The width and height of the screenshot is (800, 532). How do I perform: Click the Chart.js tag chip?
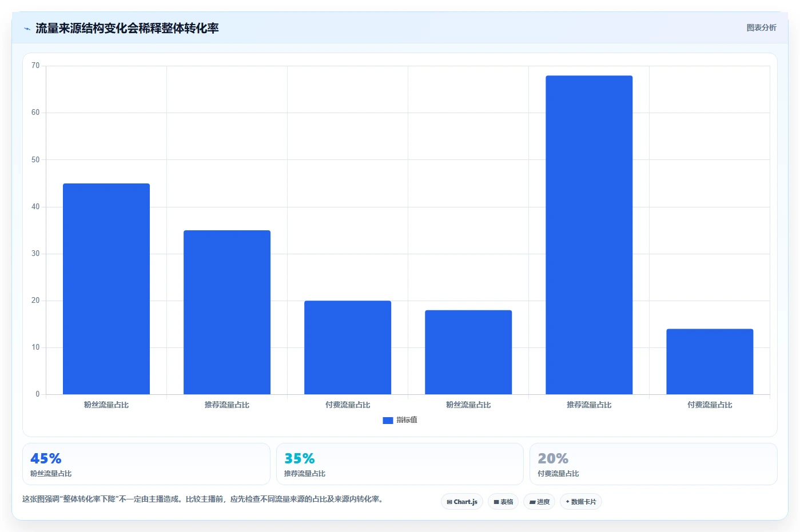(462, 502)
